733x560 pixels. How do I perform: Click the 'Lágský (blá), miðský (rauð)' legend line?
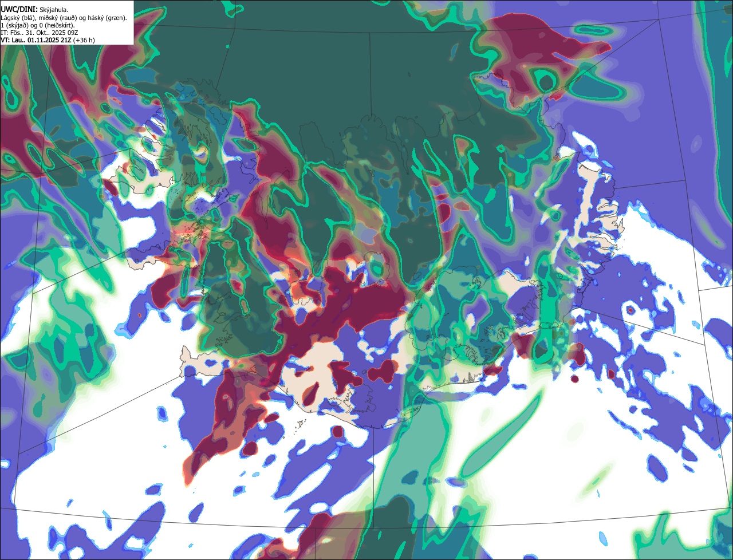tap(64, 18)
